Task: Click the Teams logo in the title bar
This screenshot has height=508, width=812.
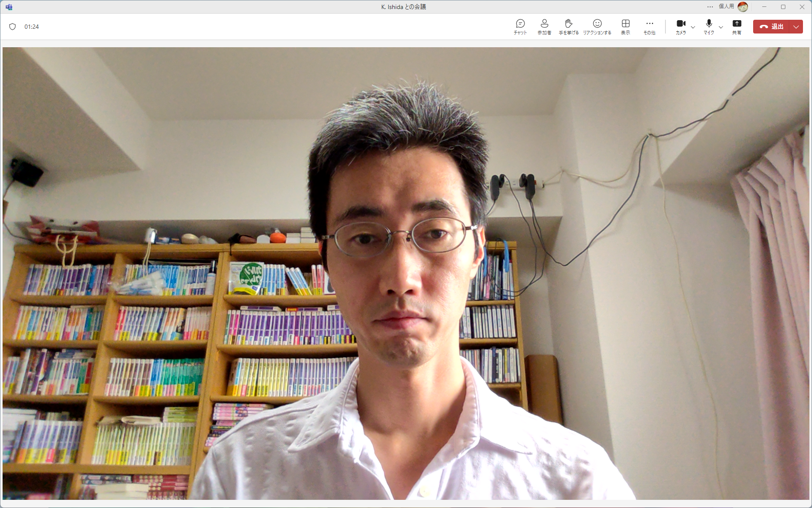Action: [x=8, y=6]
